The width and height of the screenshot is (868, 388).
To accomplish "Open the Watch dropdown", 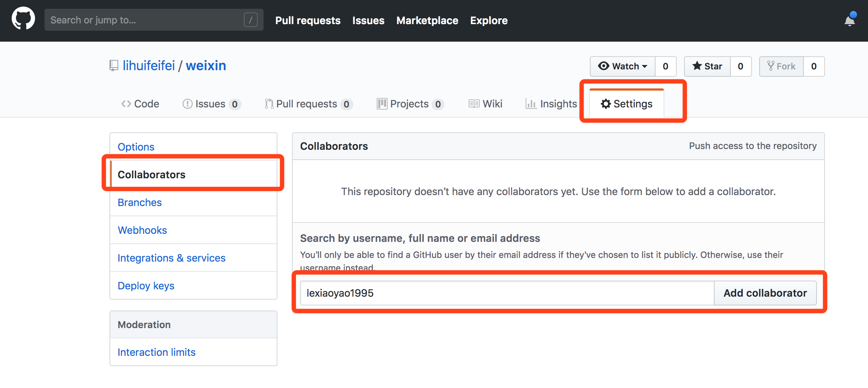I will 623,66.
